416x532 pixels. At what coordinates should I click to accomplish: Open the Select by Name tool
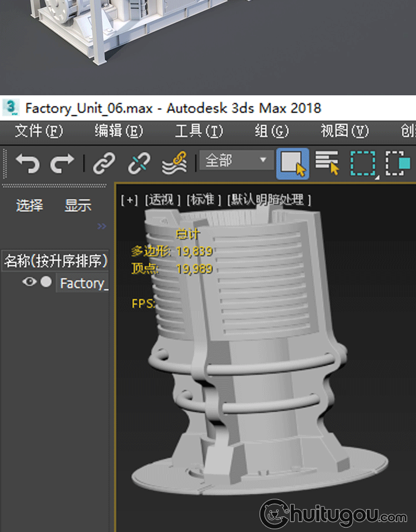(x=327, y=163)
